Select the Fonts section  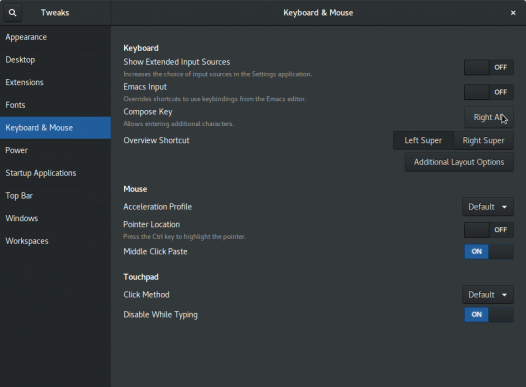pyautogui.click(x=55, y=105)
